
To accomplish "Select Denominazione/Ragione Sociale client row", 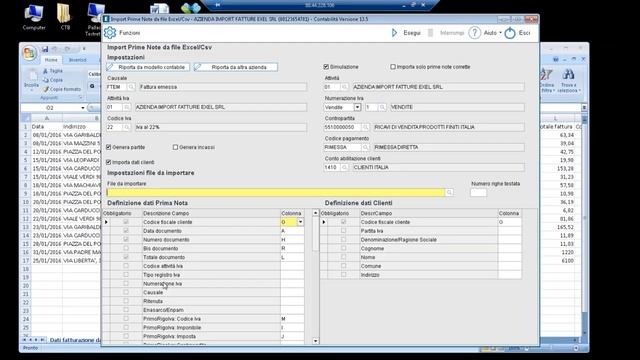I will pyautogui.click(x=421, y=240).
